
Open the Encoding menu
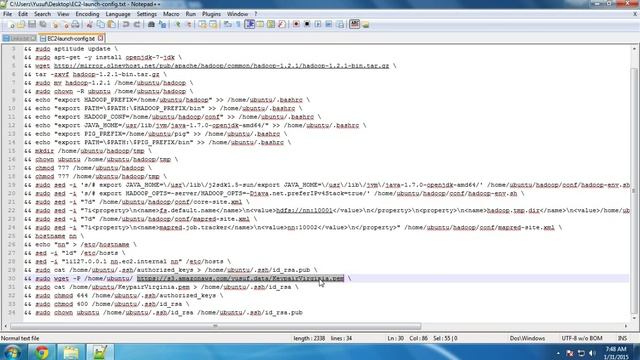pyautogui.click(x=87, y=14)
